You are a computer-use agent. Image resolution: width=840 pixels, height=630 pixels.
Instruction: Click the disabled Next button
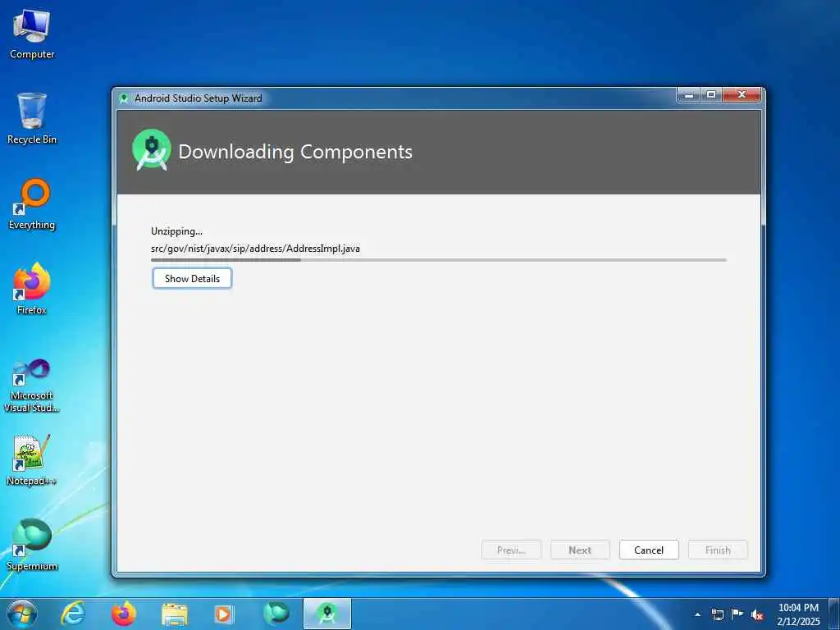coord(580,550)
